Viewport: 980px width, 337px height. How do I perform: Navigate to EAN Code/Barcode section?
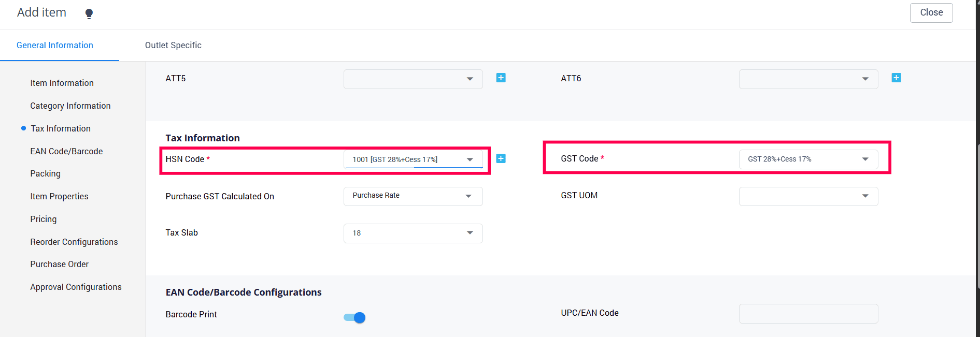tap(66, 151)
